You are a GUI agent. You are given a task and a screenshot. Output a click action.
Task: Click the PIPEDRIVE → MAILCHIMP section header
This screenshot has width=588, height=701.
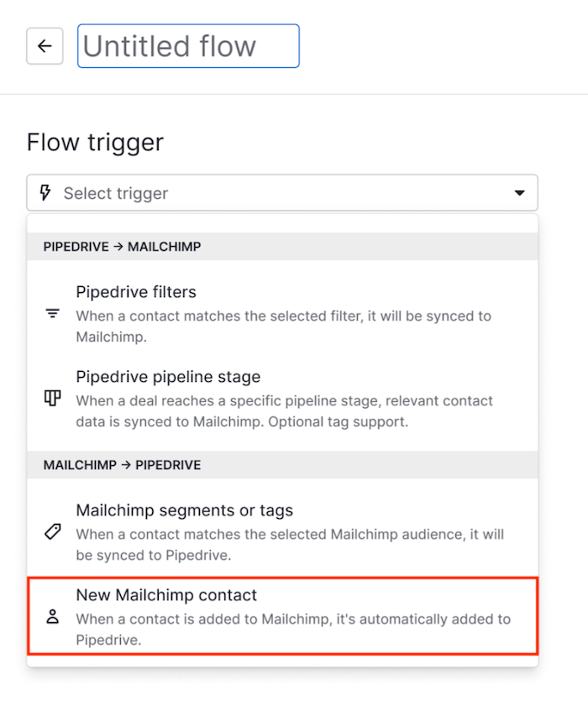tap(122, 247)
